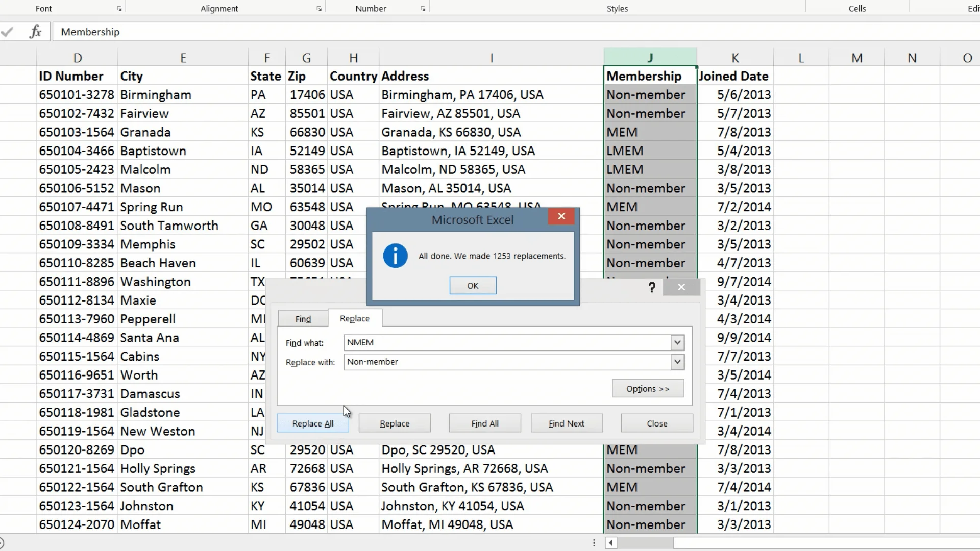Click the Find Next button

[567, 423]
